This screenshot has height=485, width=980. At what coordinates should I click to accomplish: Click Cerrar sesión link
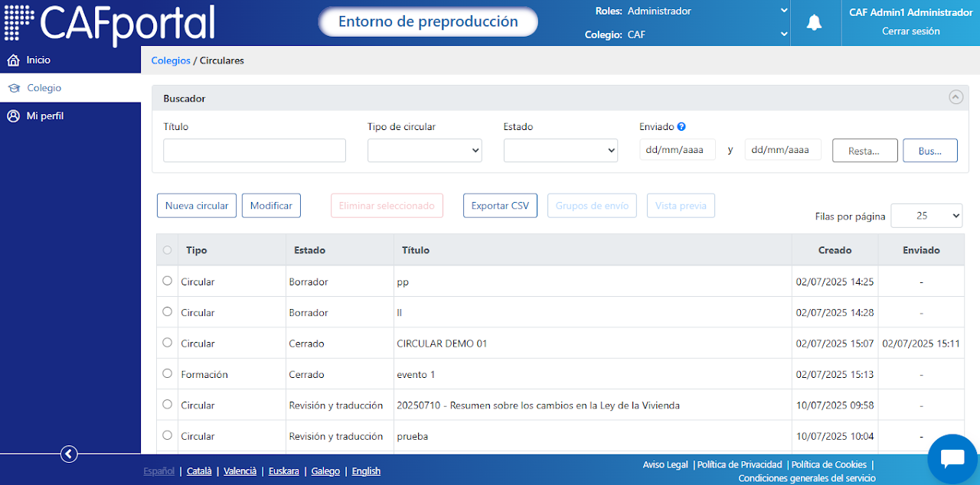[911, 31]
